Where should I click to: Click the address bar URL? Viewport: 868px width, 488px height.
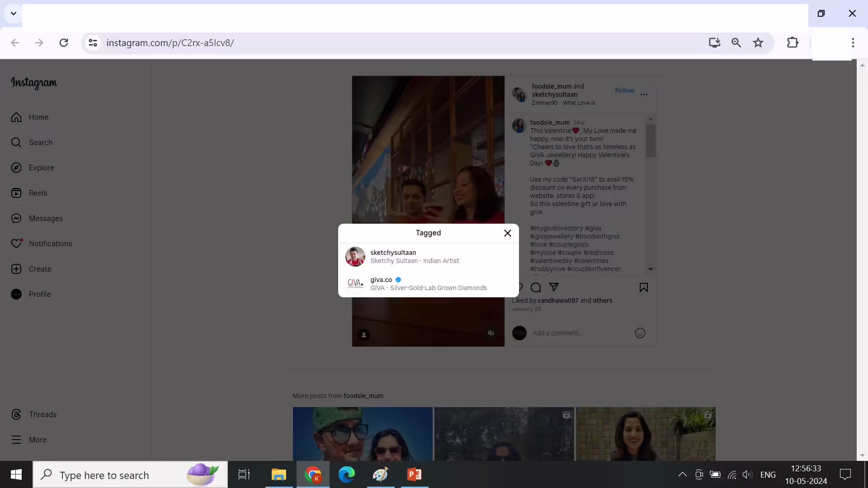pyautogui.click(x=170, y=42)
